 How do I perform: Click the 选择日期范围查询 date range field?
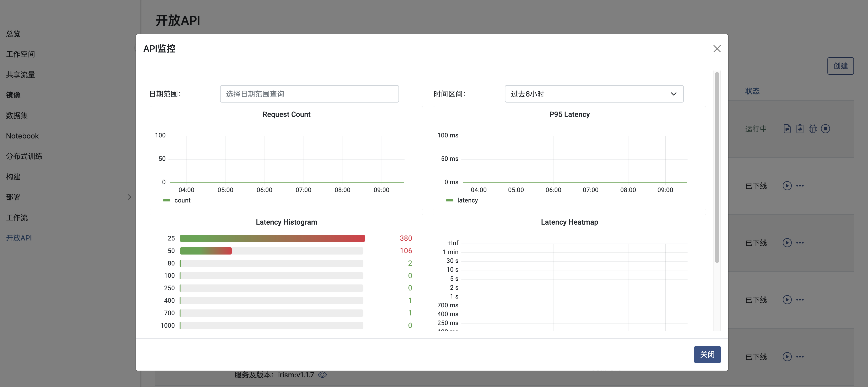(x=309, y=94)
